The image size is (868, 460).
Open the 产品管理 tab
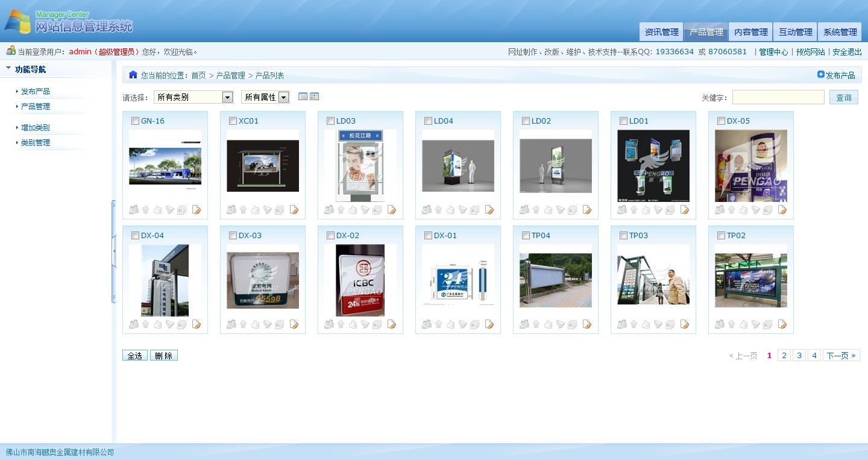706,32
